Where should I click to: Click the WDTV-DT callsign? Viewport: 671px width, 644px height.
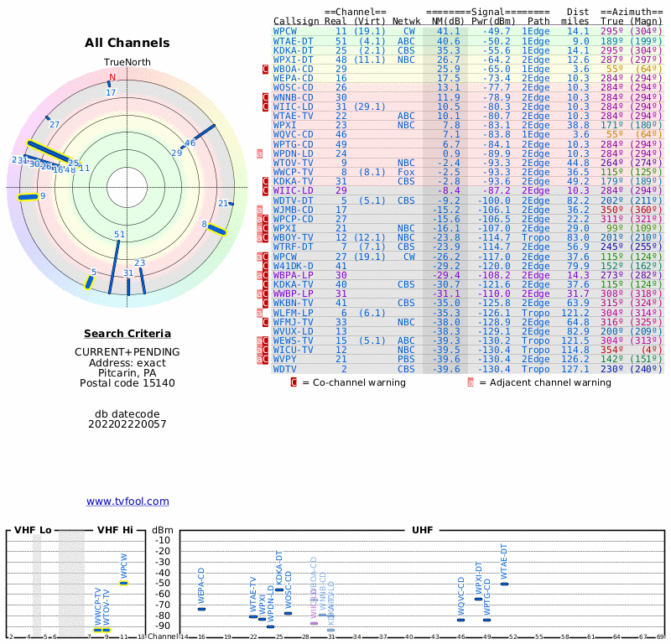point(293,200)
